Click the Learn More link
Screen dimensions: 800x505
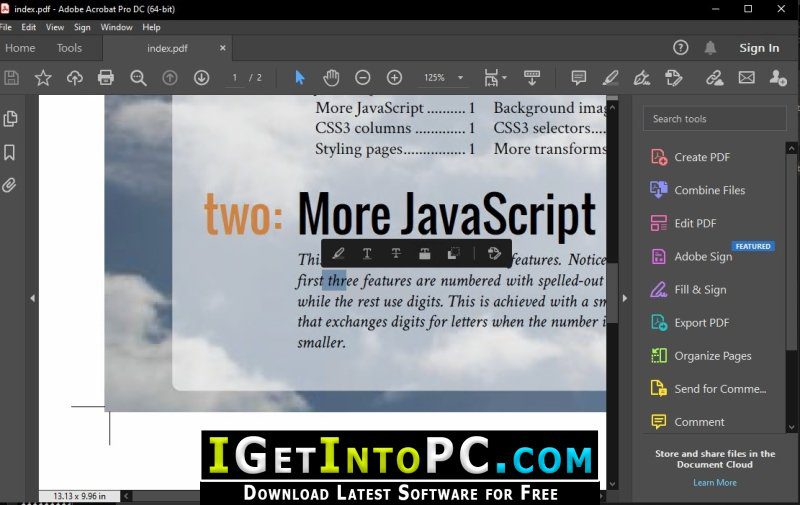point(715,483)
